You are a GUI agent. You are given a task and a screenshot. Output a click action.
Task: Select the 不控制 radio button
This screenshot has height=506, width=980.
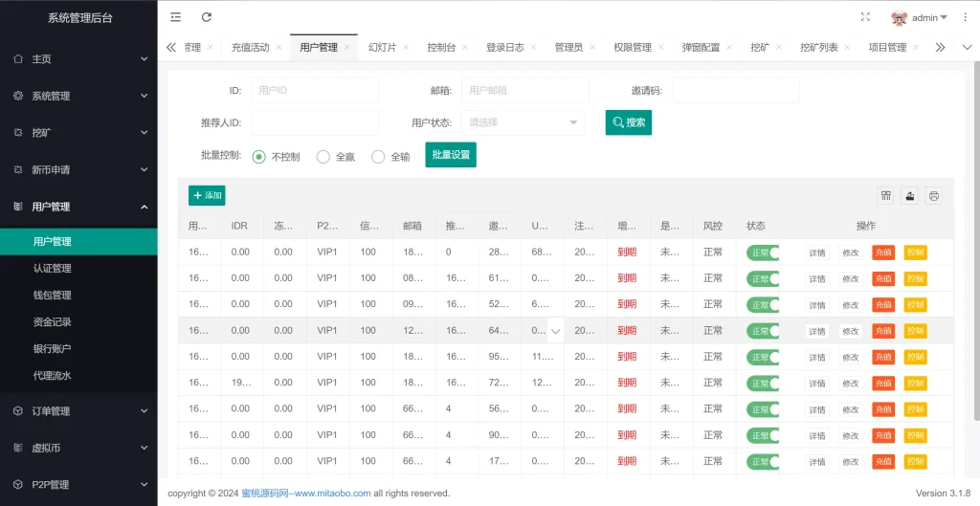pyautogui.click(x=259, y=157)
